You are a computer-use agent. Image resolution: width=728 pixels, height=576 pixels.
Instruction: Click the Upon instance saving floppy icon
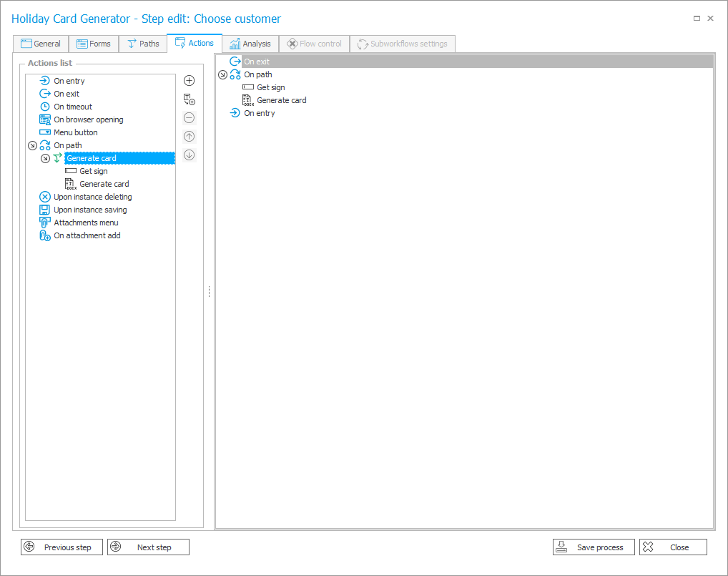(x=44, y=210)
